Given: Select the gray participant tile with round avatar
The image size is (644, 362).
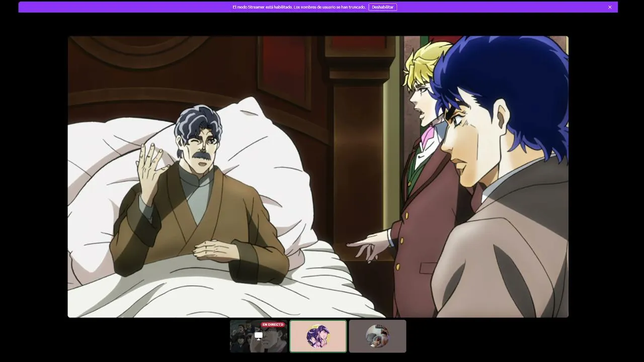Looking at the screenshot, I should click(x=377, y=336).
